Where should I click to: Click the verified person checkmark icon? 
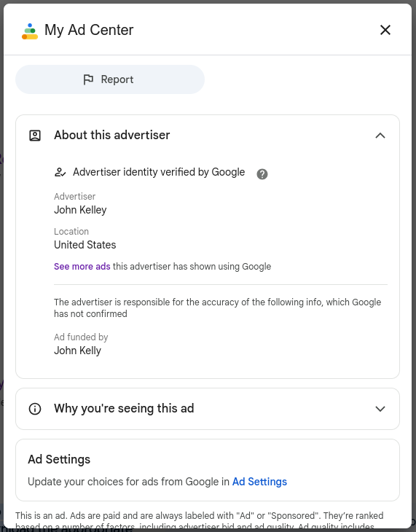tap(60, 173)
